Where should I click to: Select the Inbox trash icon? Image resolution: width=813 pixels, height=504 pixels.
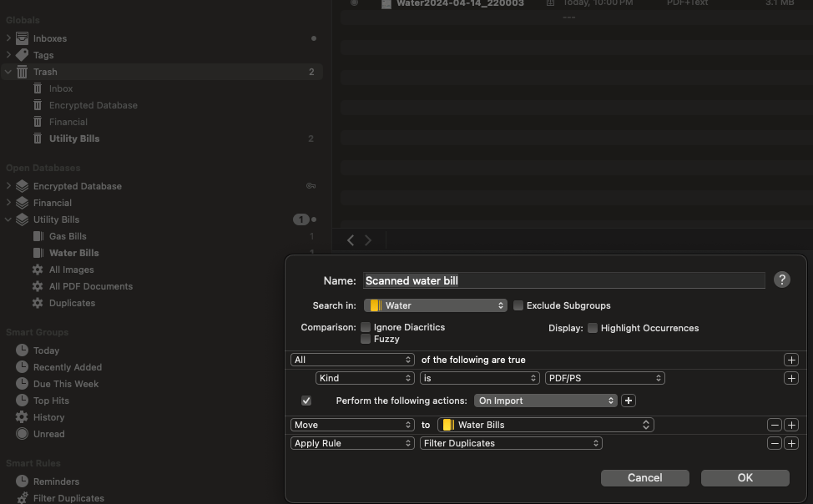38,88
